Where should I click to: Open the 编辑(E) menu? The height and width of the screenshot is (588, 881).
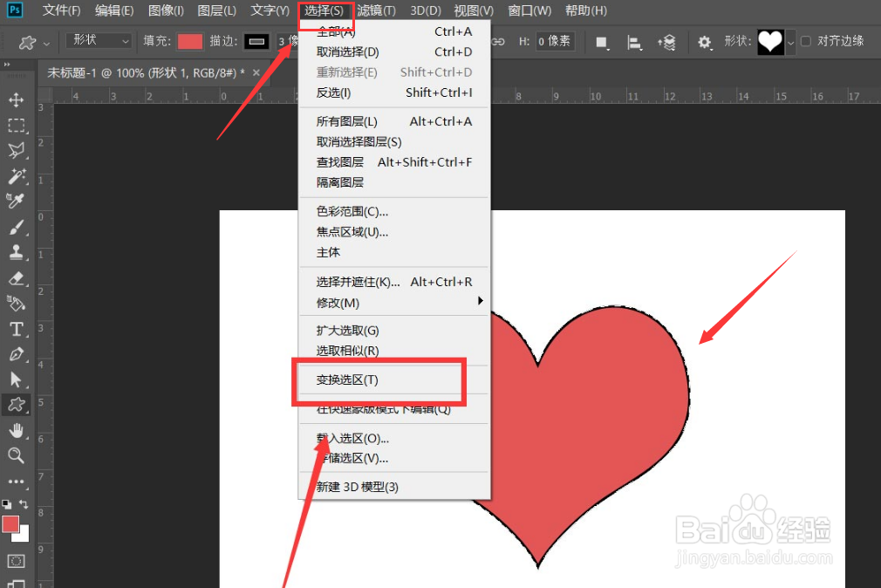pyautogui.click(x=114, y=10)
